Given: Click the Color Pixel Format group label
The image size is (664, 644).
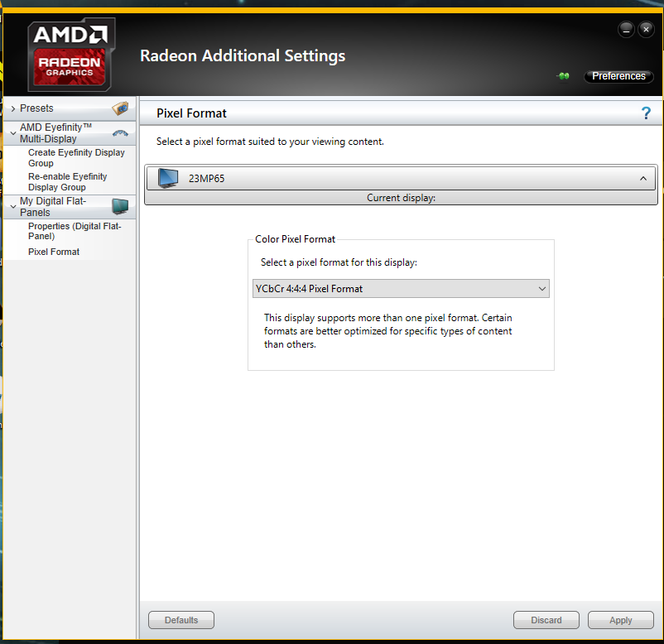Looking at the screenshot, I should (x=295, y=239).
